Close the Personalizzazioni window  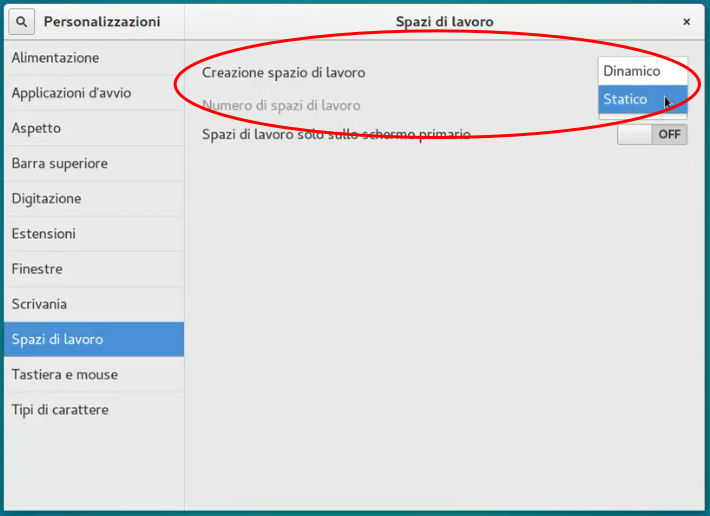(686, 21)
